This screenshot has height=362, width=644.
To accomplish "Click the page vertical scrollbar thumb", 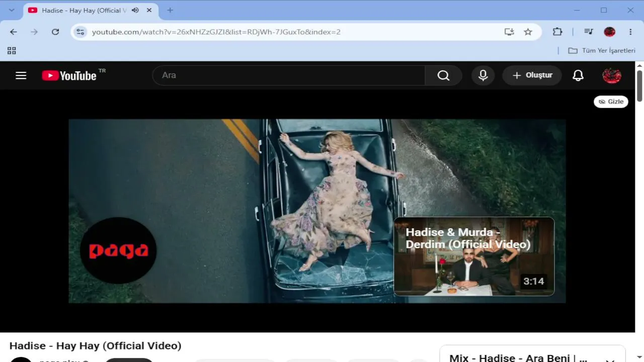I will click(x=639, y=85).
